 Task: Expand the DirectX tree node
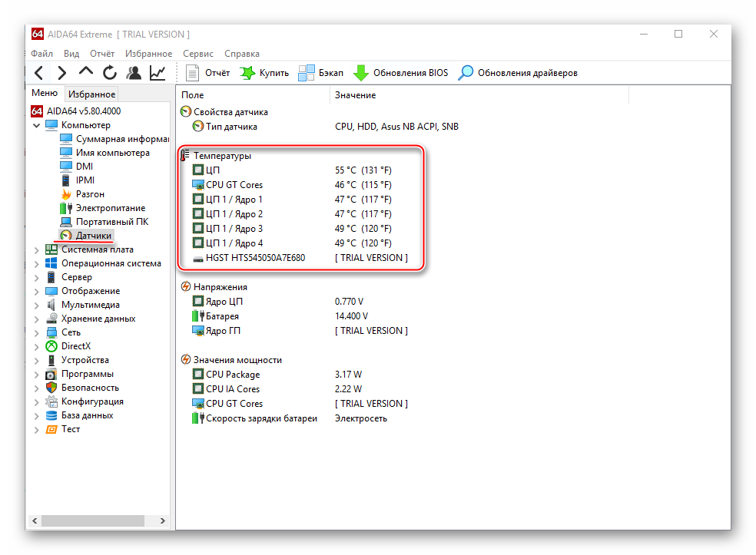pyautogui.click(x=37, y=346)
